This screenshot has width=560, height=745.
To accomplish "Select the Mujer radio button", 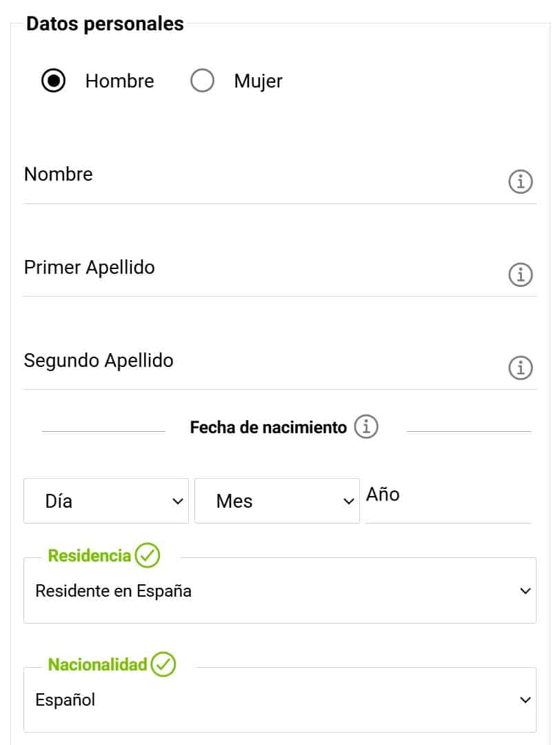I will pos(202,81).
